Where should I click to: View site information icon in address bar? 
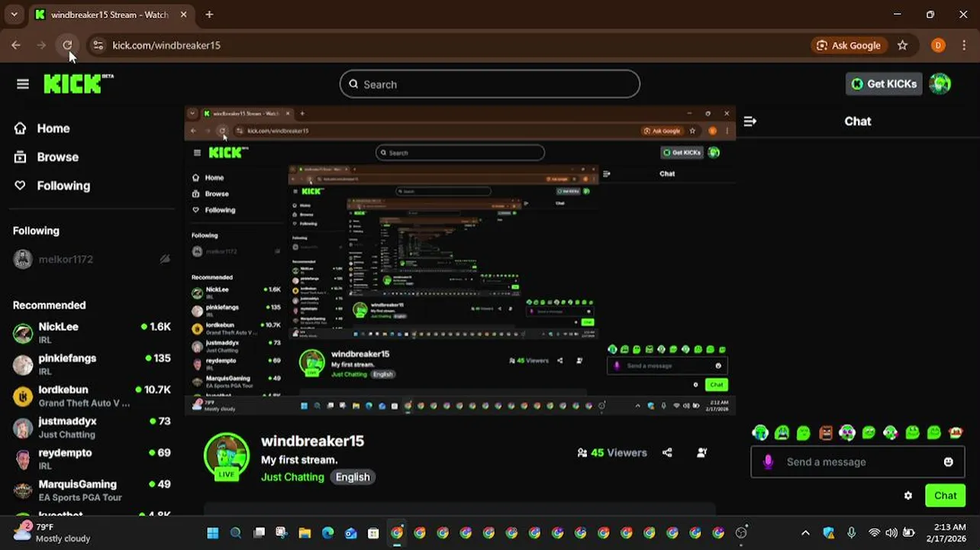point(98,45)
